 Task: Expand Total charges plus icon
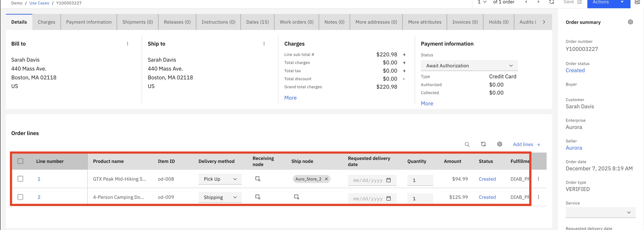click(404, 62)
